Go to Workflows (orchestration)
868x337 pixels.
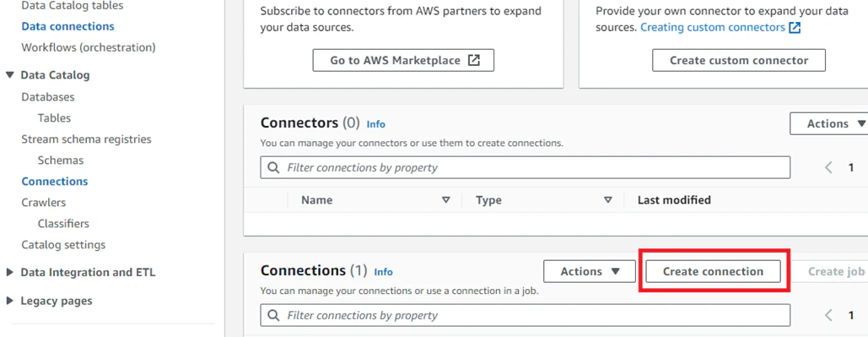[88, 47]
